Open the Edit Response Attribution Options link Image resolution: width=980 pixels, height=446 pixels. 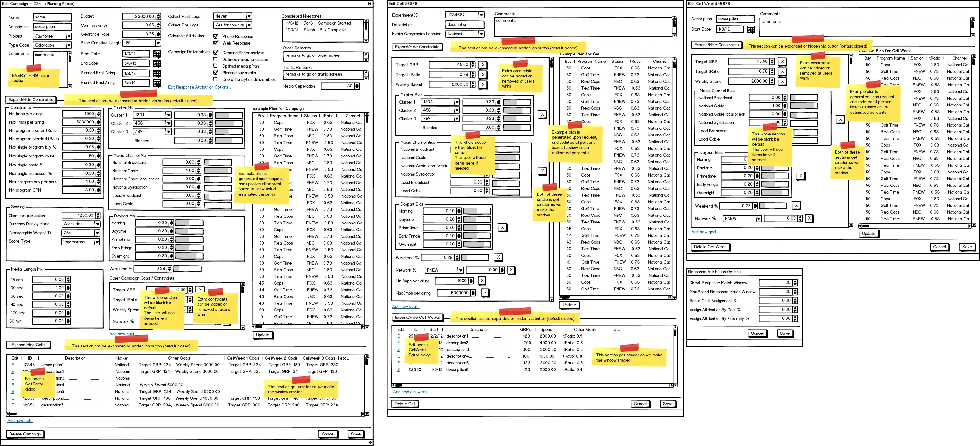pos(199,87)
